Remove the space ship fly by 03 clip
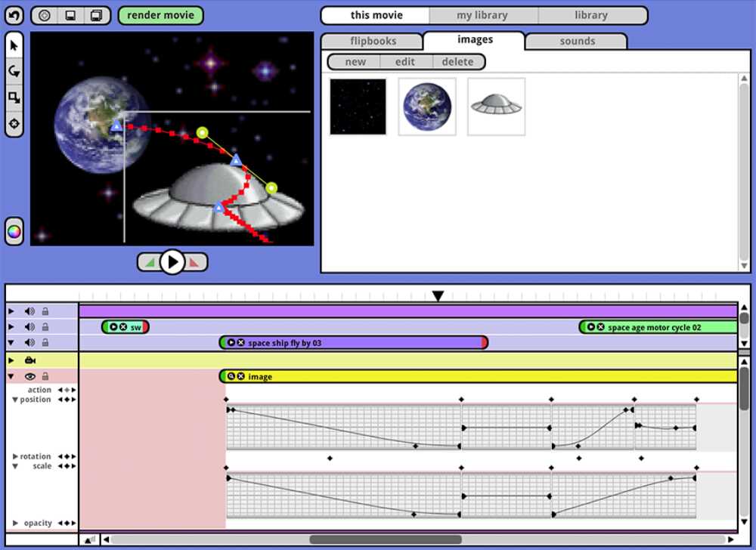This screenshot has height=550, width=756. (x=241, y=342)
